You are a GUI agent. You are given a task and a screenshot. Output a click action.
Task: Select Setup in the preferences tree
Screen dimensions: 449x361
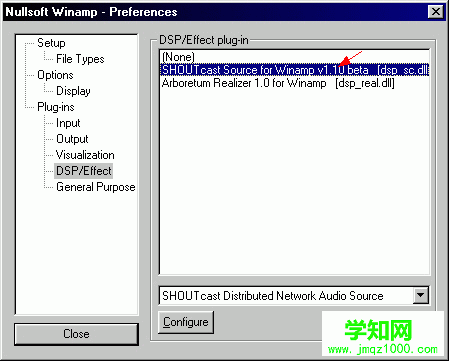[x=51, y=43]
